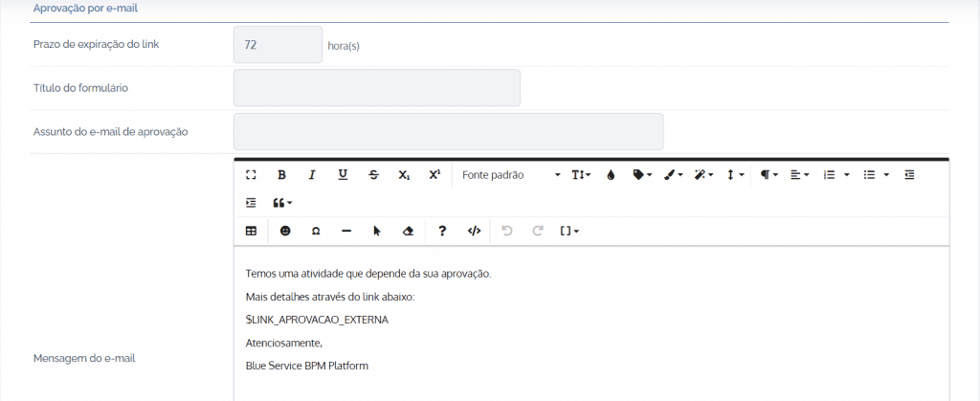980x401 pixels.
Task: Click the Título do formulário input field
Action: (x=377, y=88)
